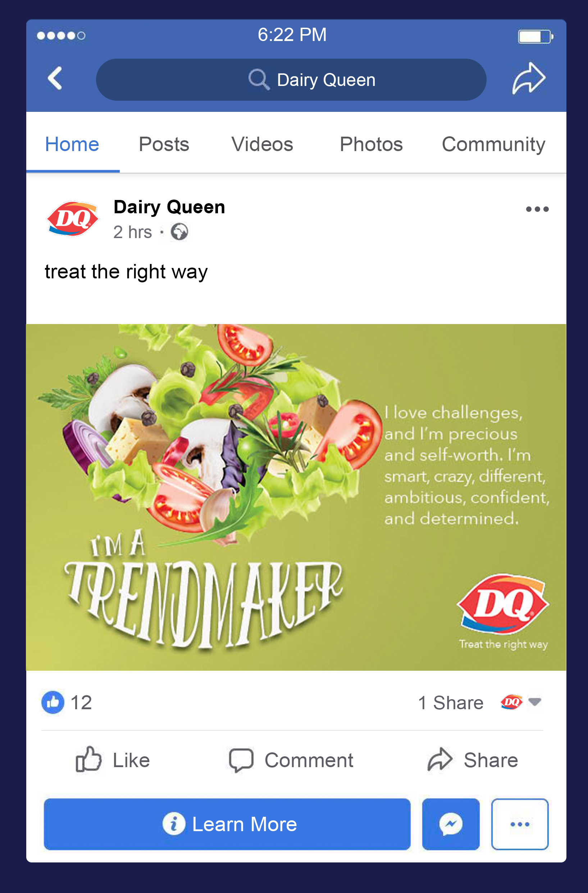Tap the back arrow icon
The height and width of the screenshot is (893, 588).
[x=55, y=78]
